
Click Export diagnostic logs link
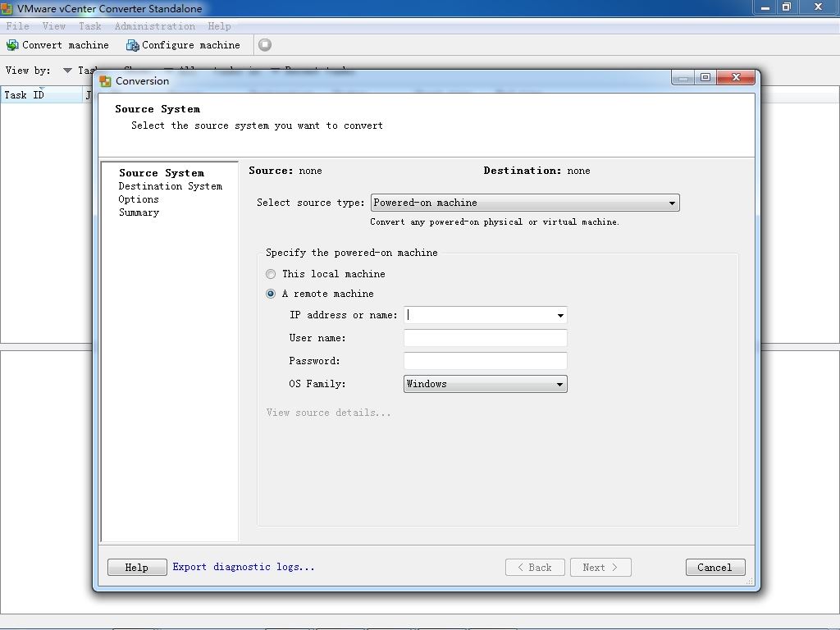243,567
